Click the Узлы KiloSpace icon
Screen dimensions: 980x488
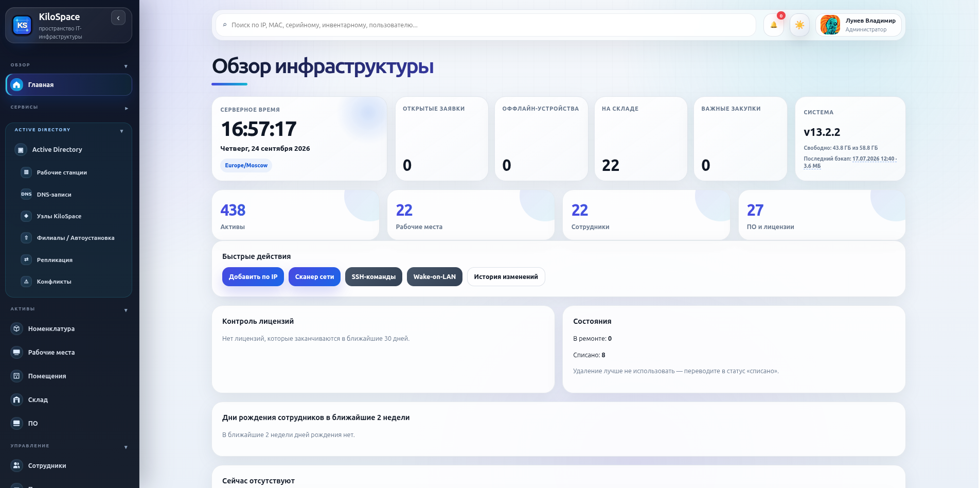[26, 216]
